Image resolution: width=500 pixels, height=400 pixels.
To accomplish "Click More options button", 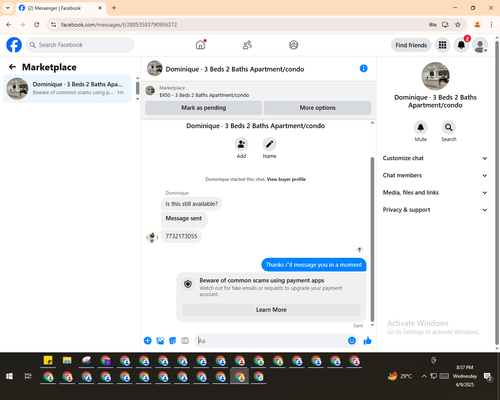I will pos(317,108).
